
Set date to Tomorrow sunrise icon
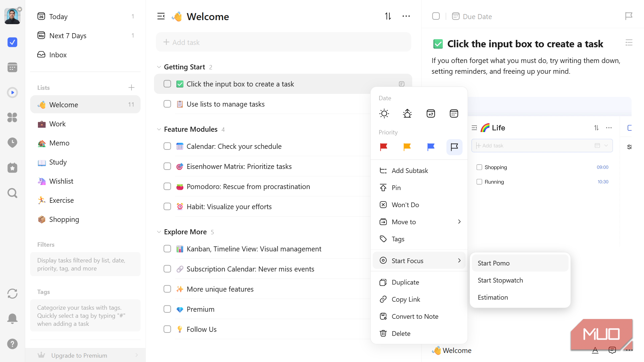click(x=407, y=114)
